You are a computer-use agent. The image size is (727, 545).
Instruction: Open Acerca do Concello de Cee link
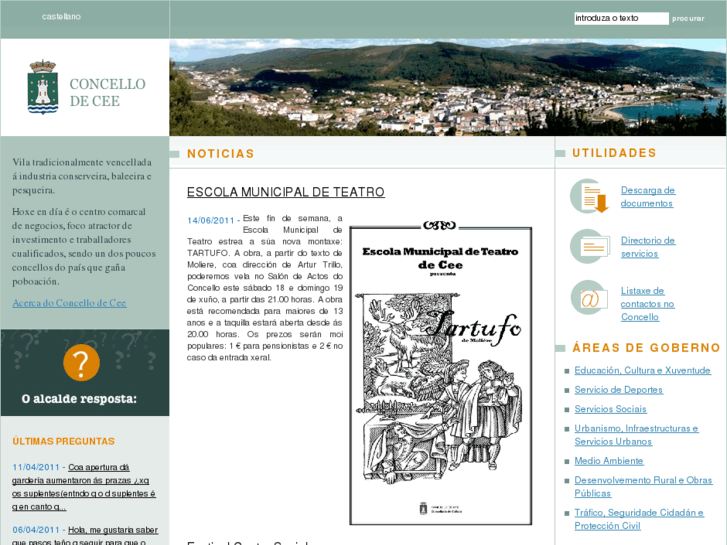click(x=69, y=303)
